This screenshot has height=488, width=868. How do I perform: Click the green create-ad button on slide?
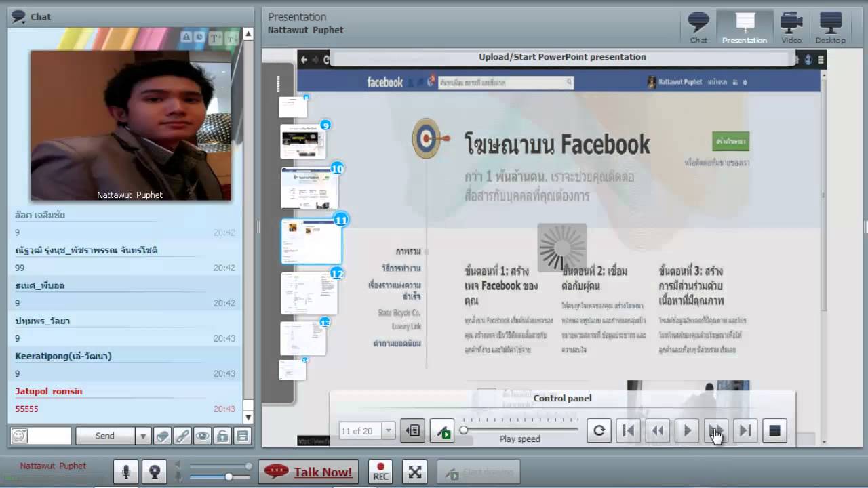(730, 141)
